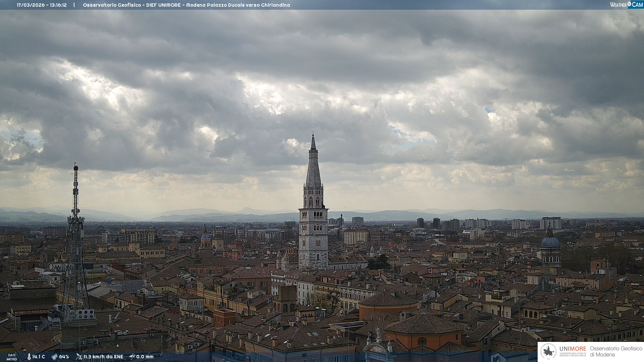The width and height of the screenshot is (644, 362).
Task: Click the humidity water droplets icon
Action: coord(54,357)
